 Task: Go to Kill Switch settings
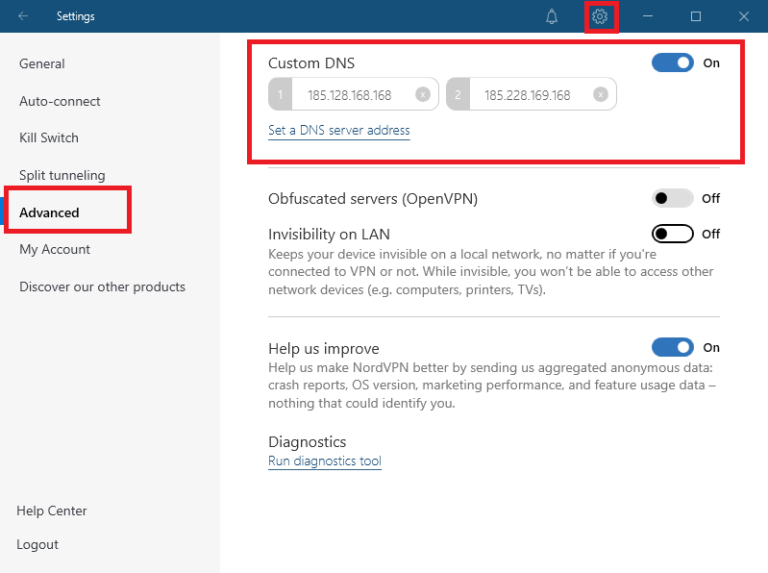coord(49,138)
